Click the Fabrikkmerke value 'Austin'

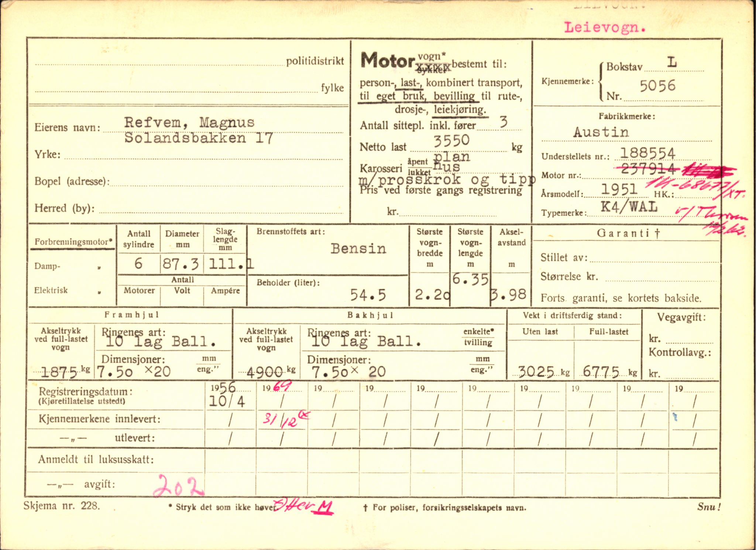click(601, 132)
